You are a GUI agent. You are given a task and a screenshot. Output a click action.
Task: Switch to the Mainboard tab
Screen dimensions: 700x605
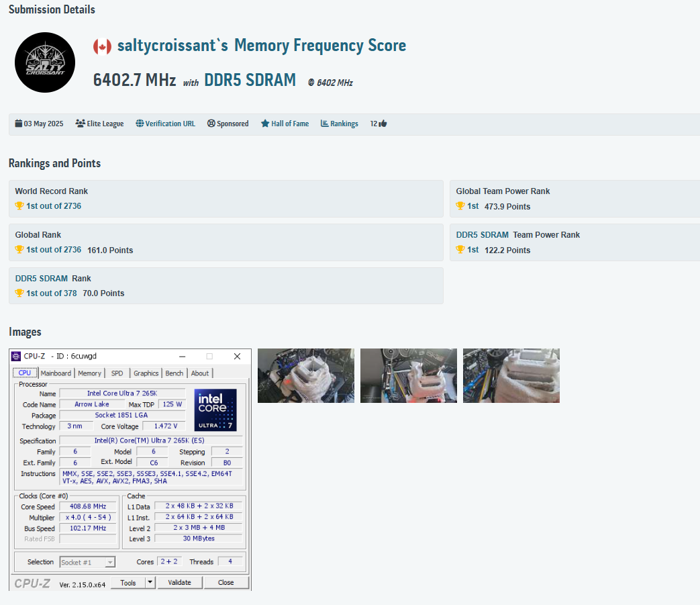click(x=56, y=373)
